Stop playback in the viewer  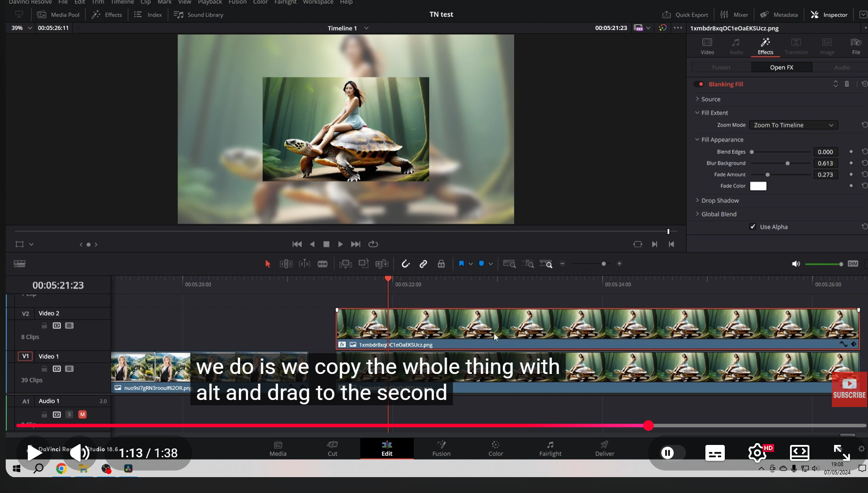pyautogui.click(x=326, y=244)
